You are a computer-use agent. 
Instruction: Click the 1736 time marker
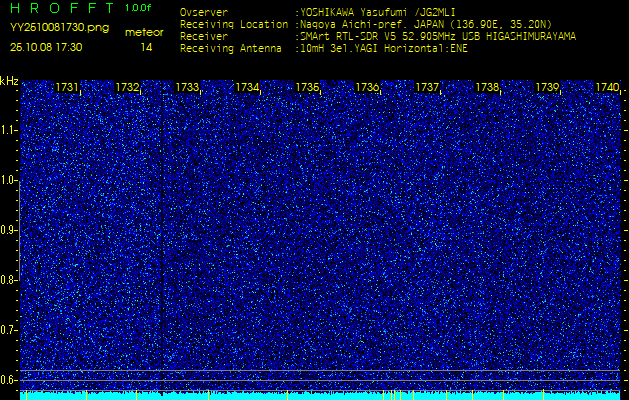point(367,87)
